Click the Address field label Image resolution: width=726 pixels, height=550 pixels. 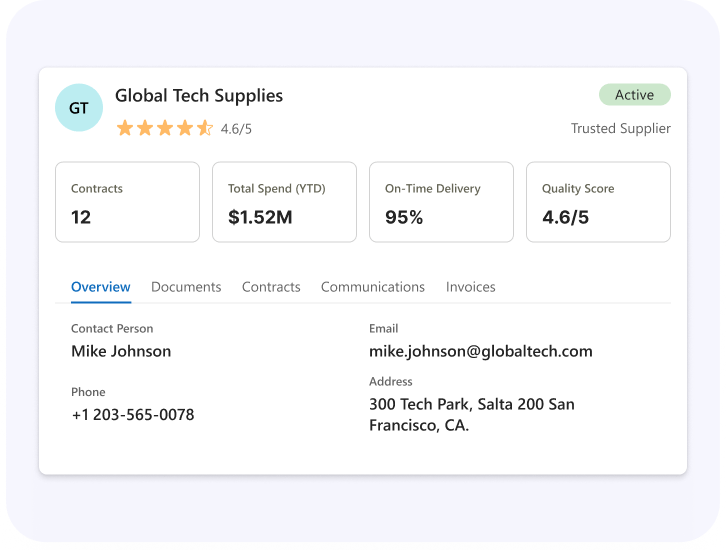pos(390,381)
